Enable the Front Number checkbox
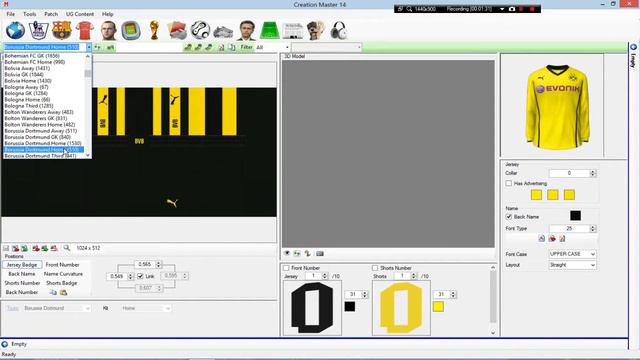The width and height of the screenshot is (640, 360). [x=286, y=268]
